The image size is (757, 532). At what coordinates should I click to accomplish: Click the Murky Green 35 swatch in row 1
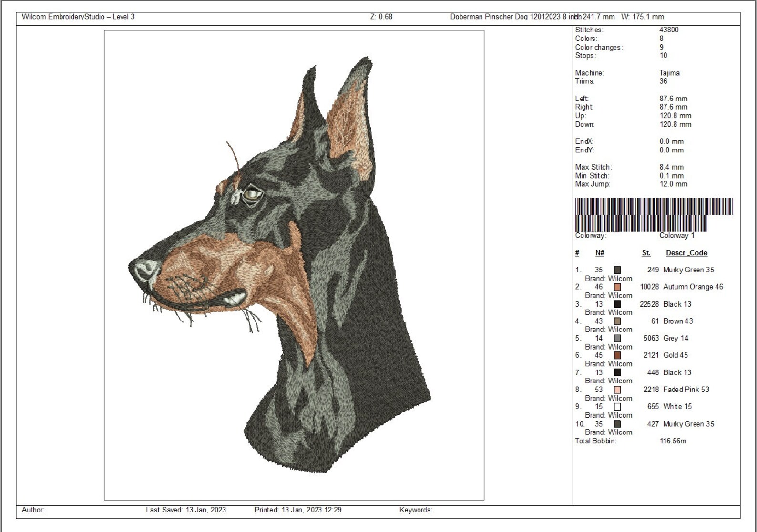(x=617, y=270)
